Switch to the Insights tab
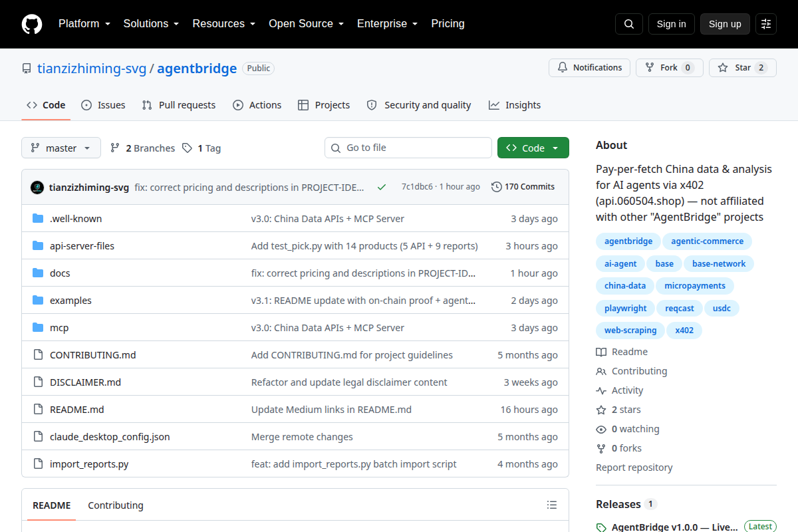 tap(515, 105)
